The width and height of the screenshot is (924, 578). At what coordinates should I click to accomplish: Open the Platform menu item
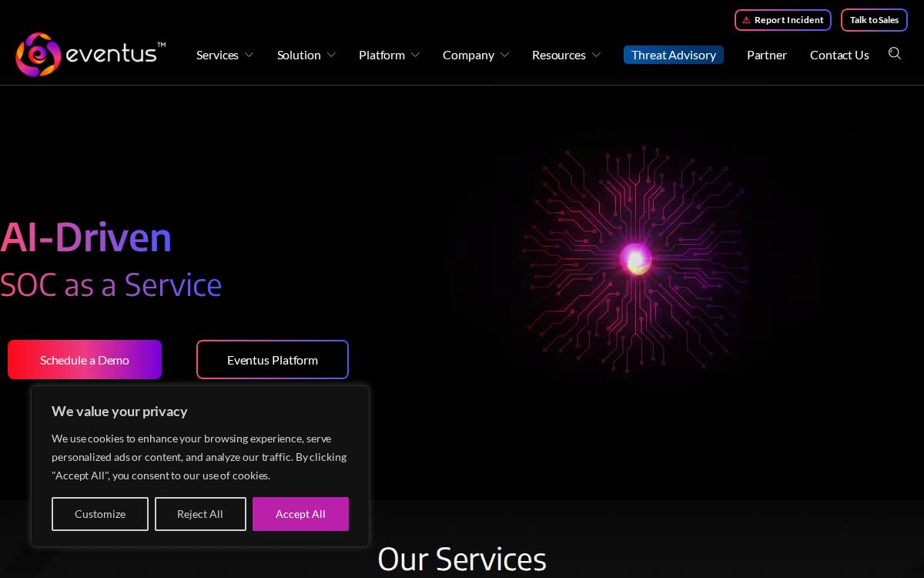pos(382,55)
